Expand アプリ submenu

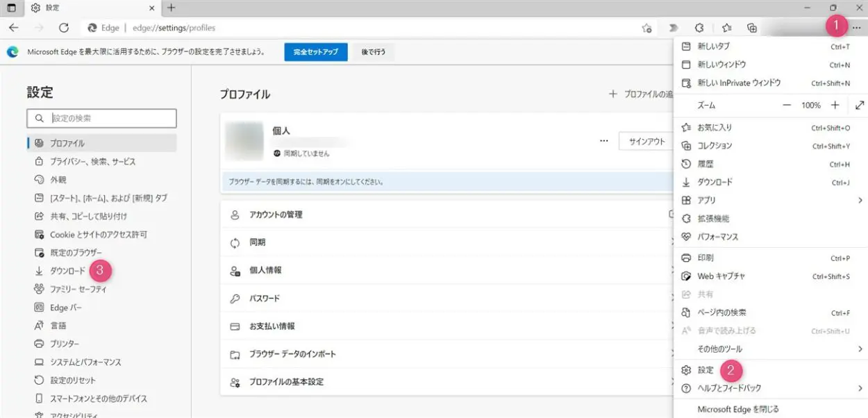click(771, 200)
